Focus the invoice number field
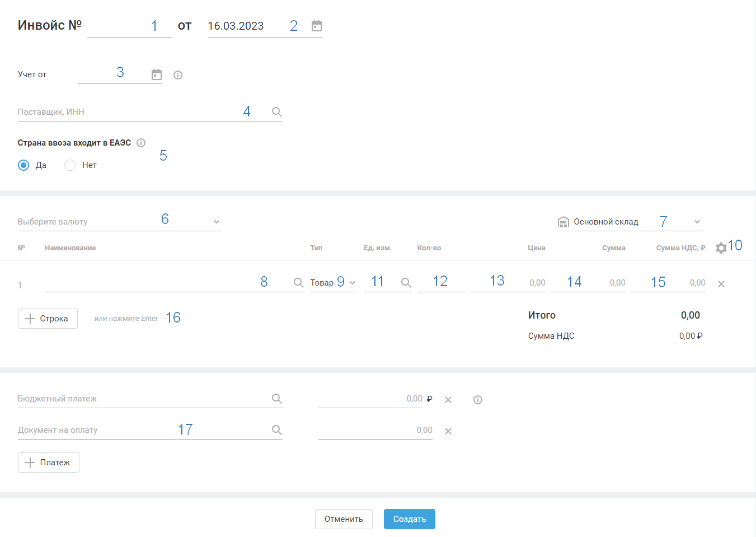 pyautogui.click(x=129, y=26)
